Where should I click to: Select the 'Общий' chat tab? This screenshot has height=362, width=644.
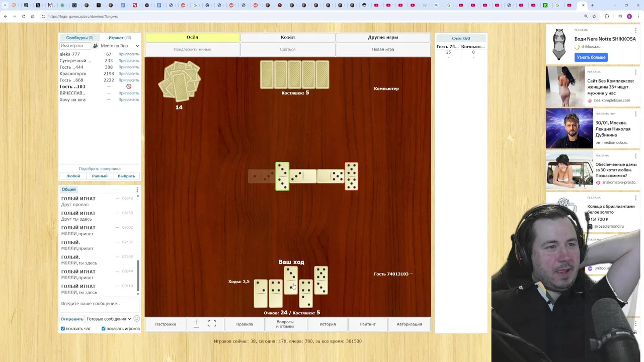(x=69, y=190)
